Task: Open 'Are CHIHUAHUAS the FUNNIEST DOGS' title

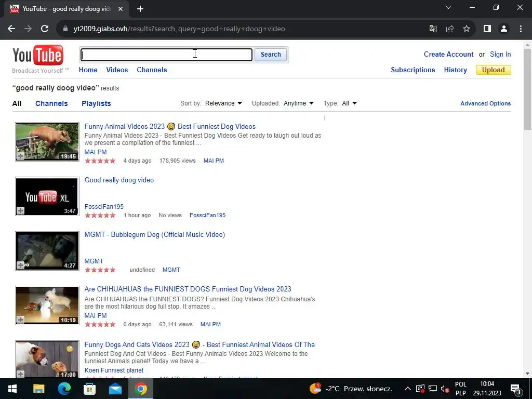Action: tap(188, 289)
